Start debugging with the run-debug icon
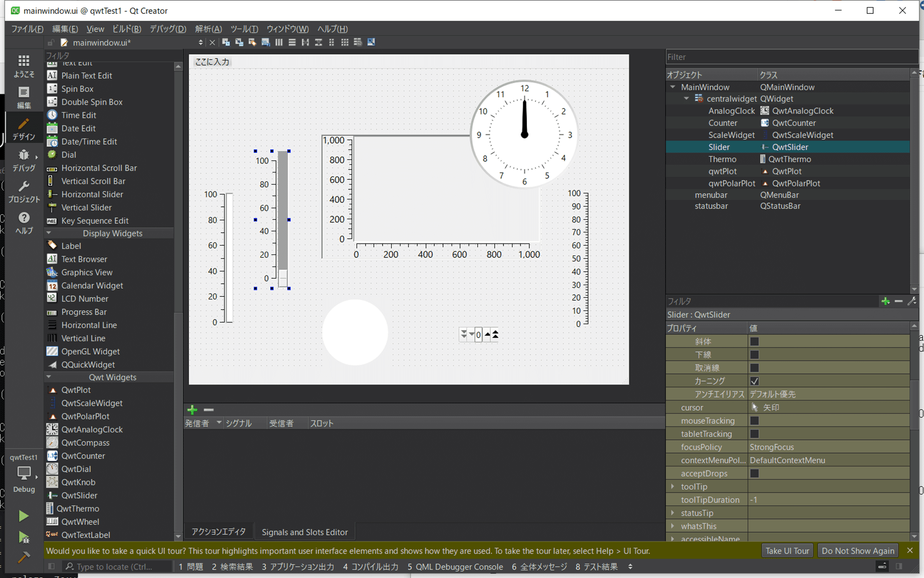Image resolution: width=924 pixels, height=578 pixels. (x=24, y=537)
